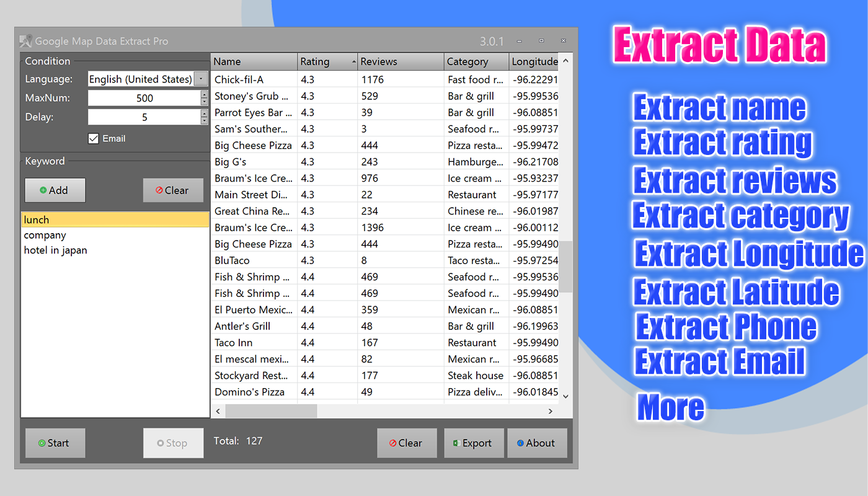Open the Language dropdown
This screenshot has height=496, width=868.
point(201,79)
